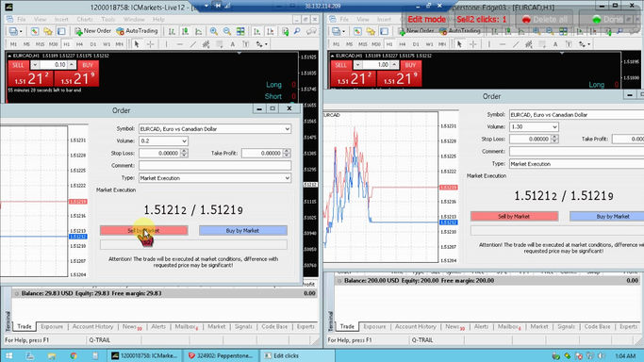Toggle Terminal panel icon in Pepperstone toolbar
The image size is (644, 362).
[384, 31]
